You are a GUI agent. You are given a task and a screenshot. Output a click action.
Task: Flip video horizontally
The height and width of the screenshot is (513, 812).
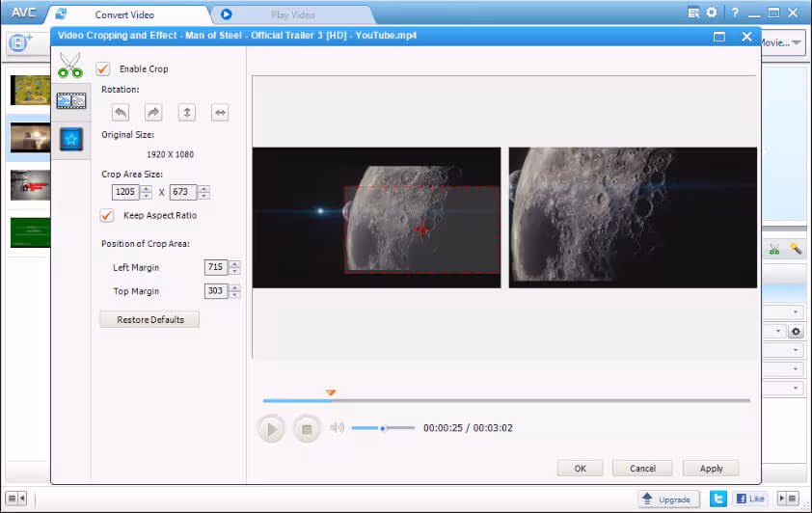coord(220,112)
